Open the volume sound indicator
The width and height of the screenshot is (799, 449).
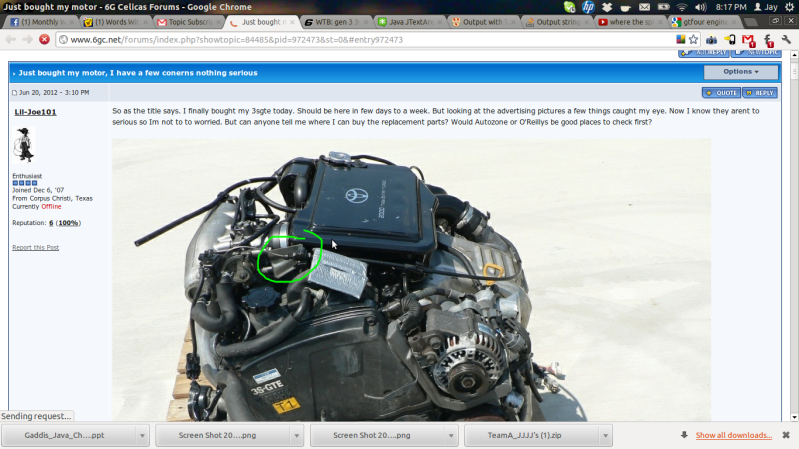[x=701, y=7]
